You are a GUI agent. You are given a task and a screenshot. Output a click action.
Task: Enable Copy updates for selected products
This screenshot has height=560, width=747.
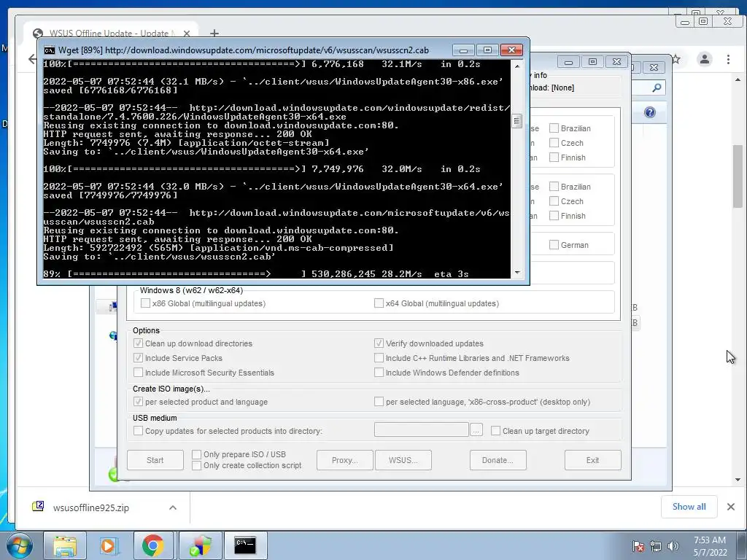(x=138, y=431)
